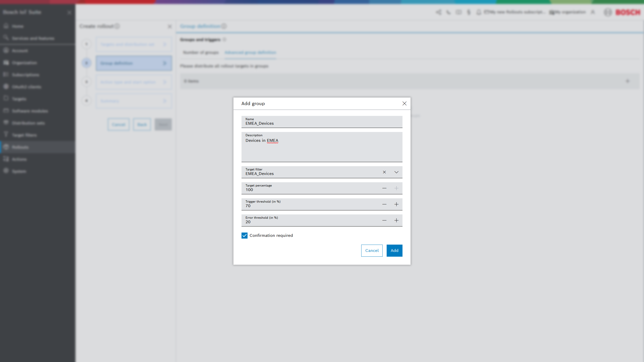Click Cancel to dismiss dialog

click(372, 250)
